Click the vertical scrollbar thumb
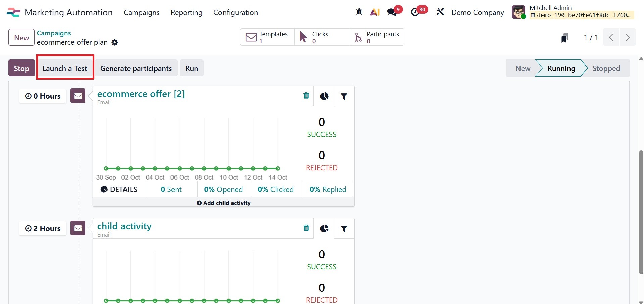Image resolution: width=644 pixels, height=304 pixels. point(641,212)
